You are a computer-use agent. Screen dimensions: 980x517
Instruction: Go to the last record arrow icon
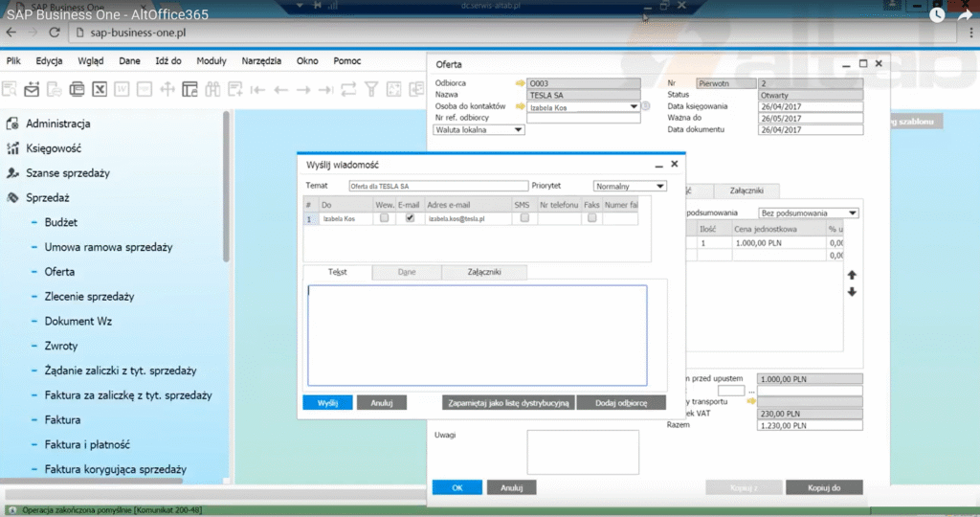pos(325,90)
